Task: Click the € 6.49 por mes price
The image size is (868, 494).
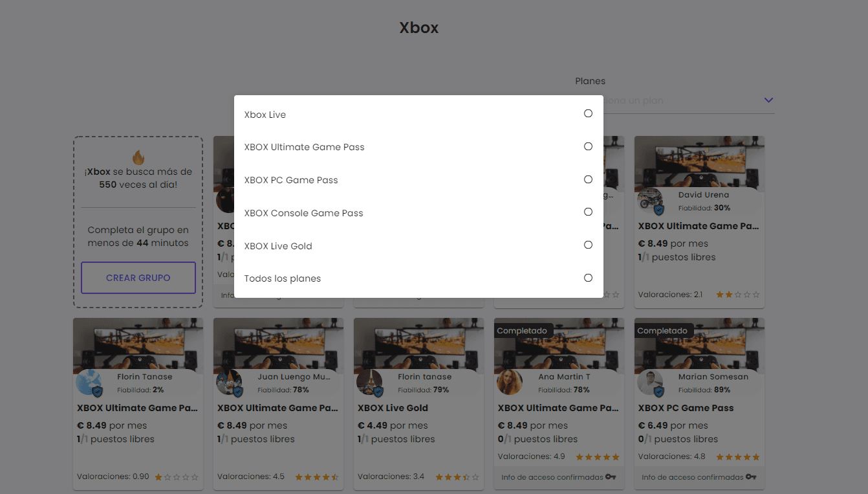Action: point(673,425)
